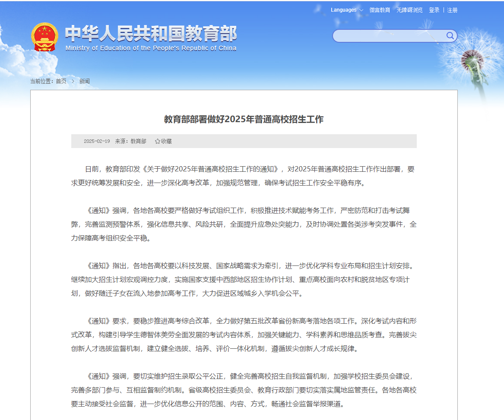Viewport: 504px width, 420px height.
Task: Click the publish date 2025-02-19
Action: [97, 142]
